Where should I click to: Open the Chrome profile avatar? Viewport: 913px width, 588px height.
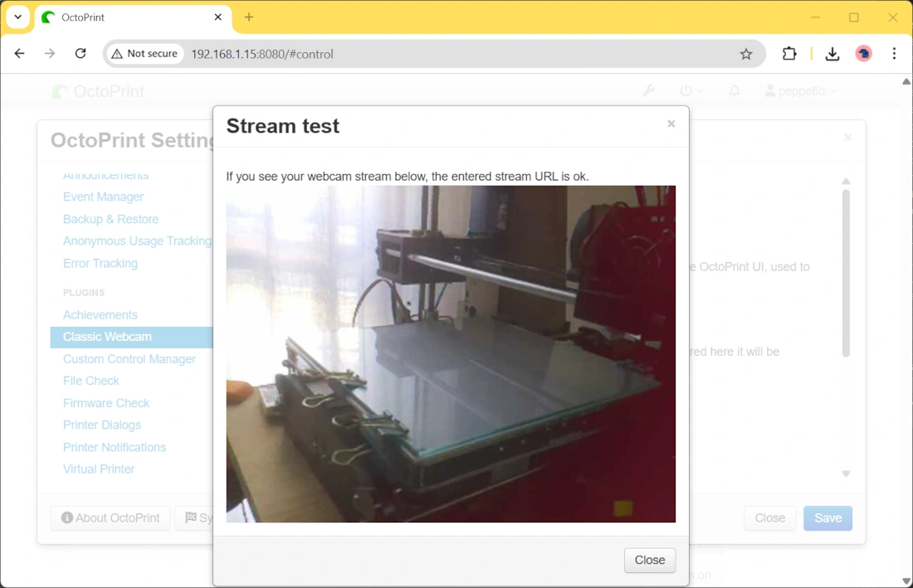point(863,54)
